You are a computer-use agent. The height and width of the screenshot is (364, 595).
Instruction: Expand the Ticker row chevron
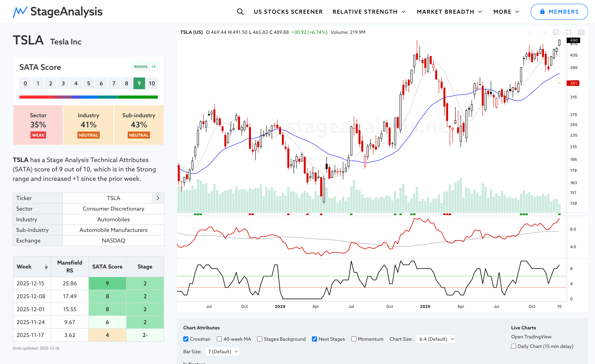pyautogui.click(x=158, y=198)
